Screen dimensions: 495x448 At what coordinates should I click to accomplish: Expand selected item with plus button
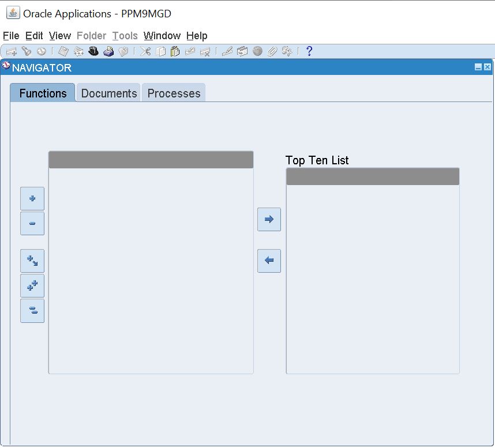pos(32,199)
